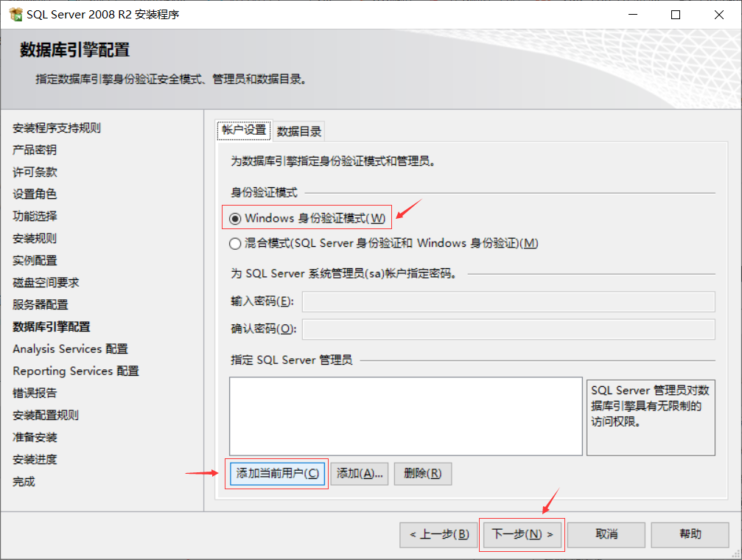Viewport: 742px width, 560px height.
Task: Click 准备安装 in the step list
Action: coord(35,438)
